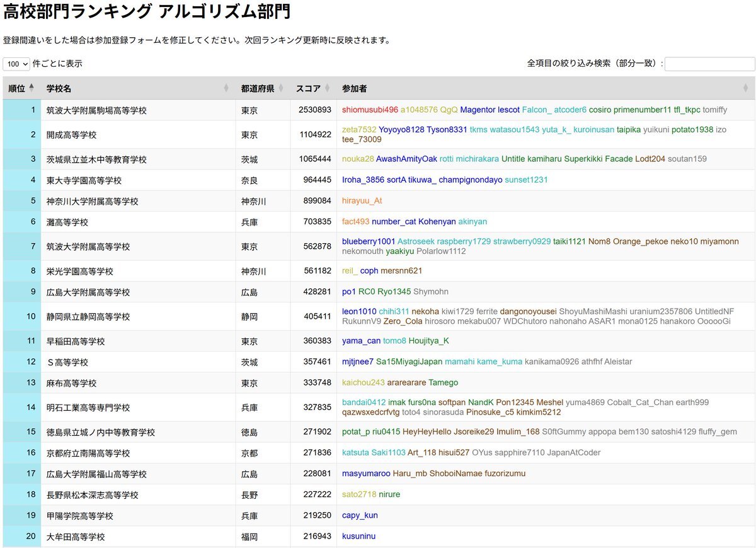Select school name 静岡県立静岡高等学校
Image resolution: width=756 pixels, height=548 pixels.
(88, 316)
